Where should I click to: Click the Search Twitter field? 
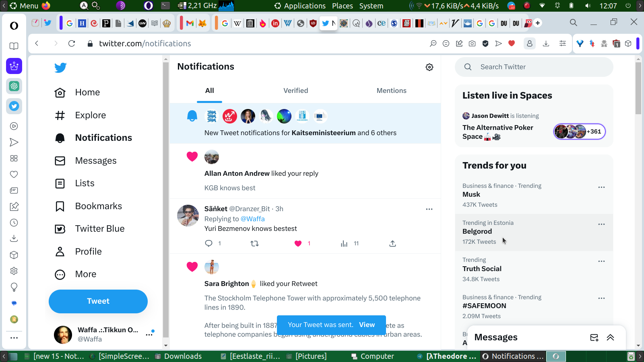pos(534,67)
